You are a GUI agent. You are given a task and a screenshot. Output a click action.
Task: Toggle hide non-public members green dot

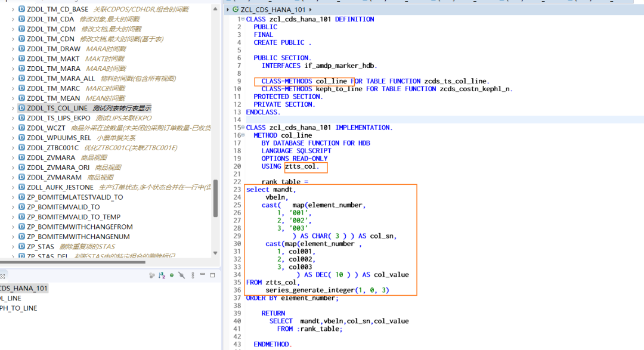pos(172,275)
